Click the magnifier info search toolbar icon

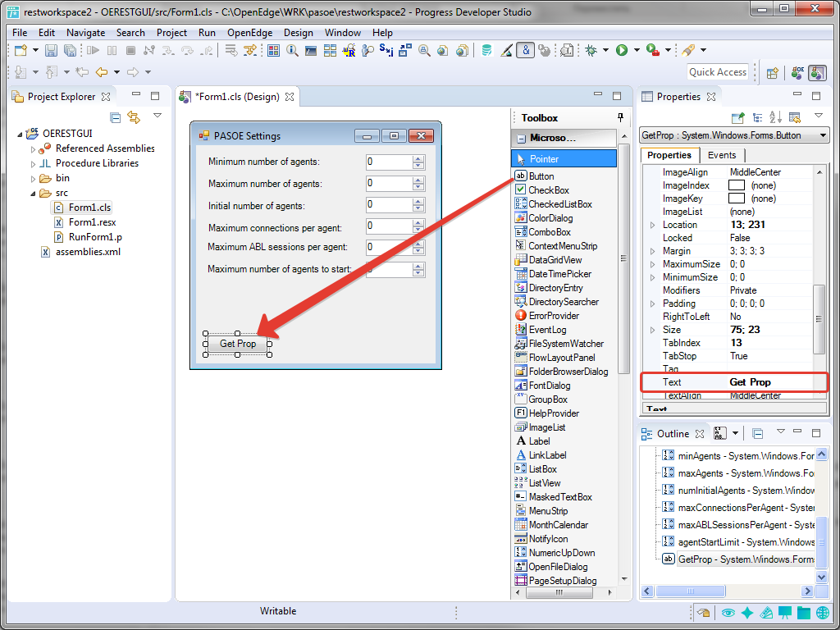292,50
